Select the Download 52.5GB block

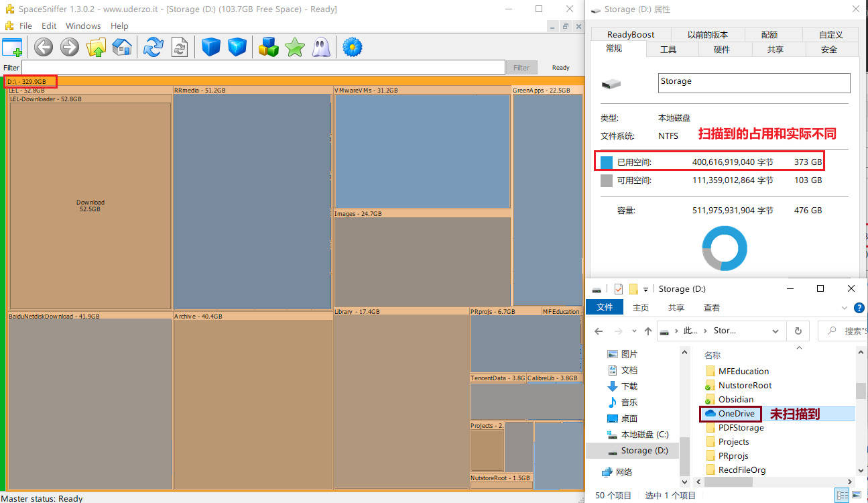point(90,206)
